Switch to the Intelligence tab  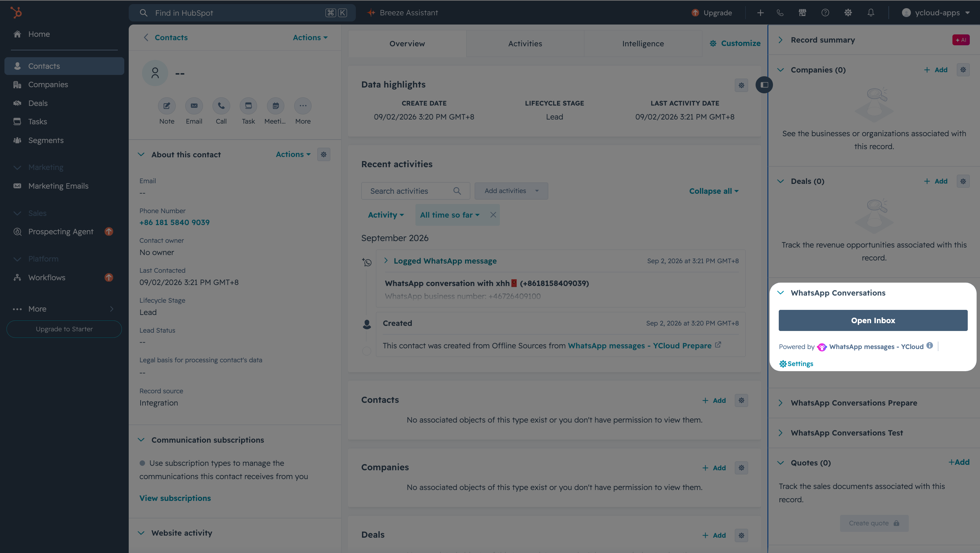[643, 43]
